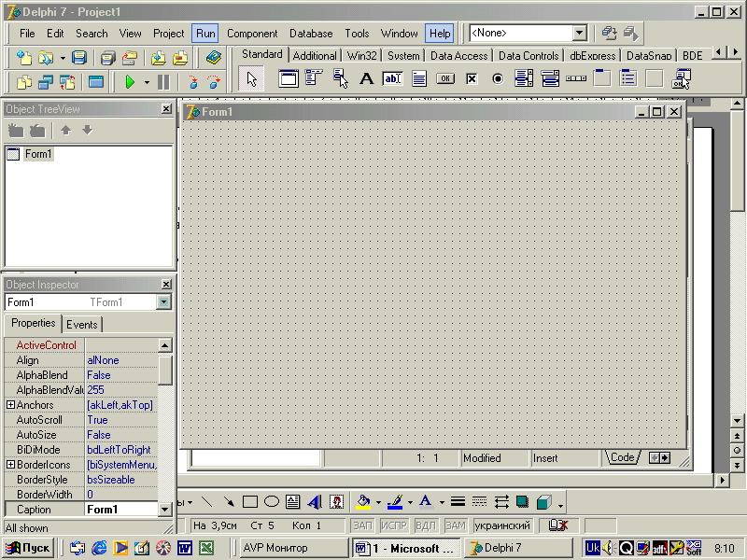Open fill color dropdown arrow in Word

378,502
